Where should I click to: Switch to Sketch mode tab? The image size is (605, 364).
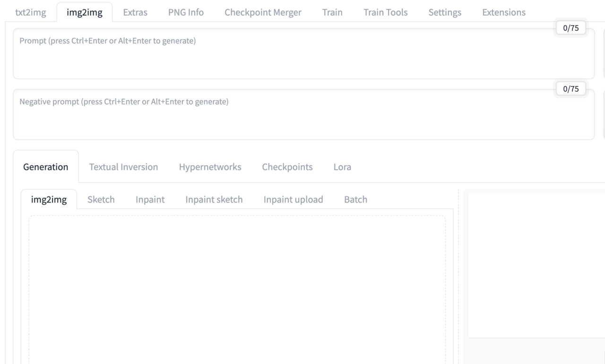point(101,199)
